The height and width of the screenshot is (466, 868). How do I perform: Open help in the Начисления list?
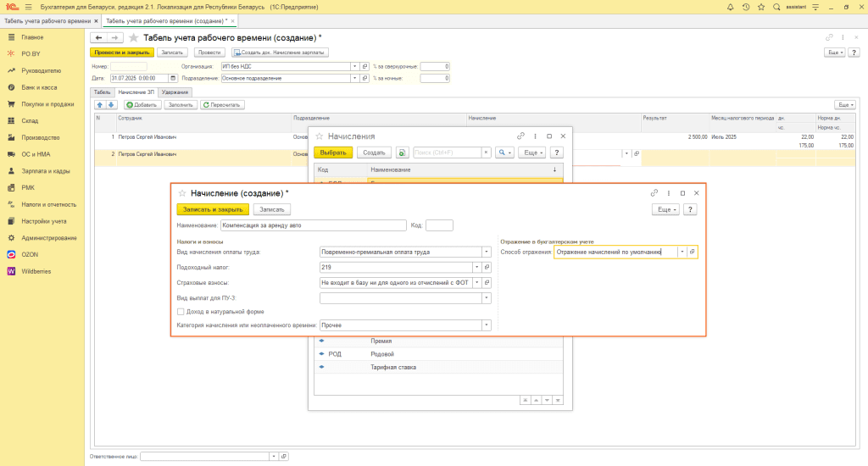point(557,153)
